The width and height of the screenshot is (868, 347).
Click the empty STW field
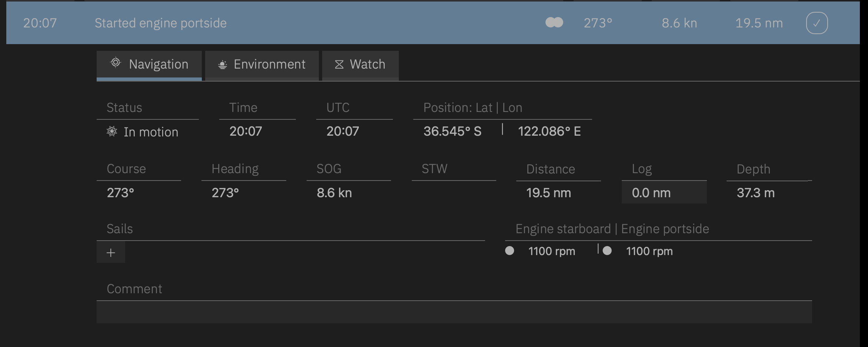coord(454,192)
